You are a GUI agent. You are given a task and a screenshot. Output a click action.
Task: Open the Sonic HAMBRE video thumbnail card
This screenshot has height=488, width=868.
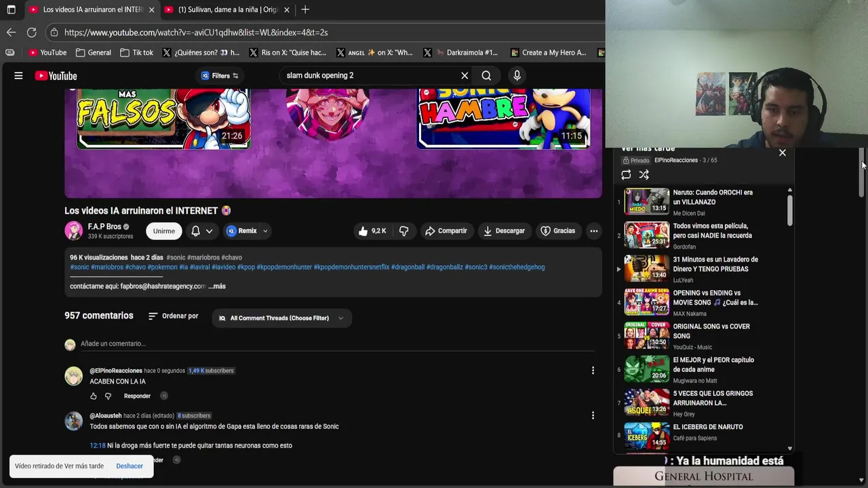click(x=502, y=119)
